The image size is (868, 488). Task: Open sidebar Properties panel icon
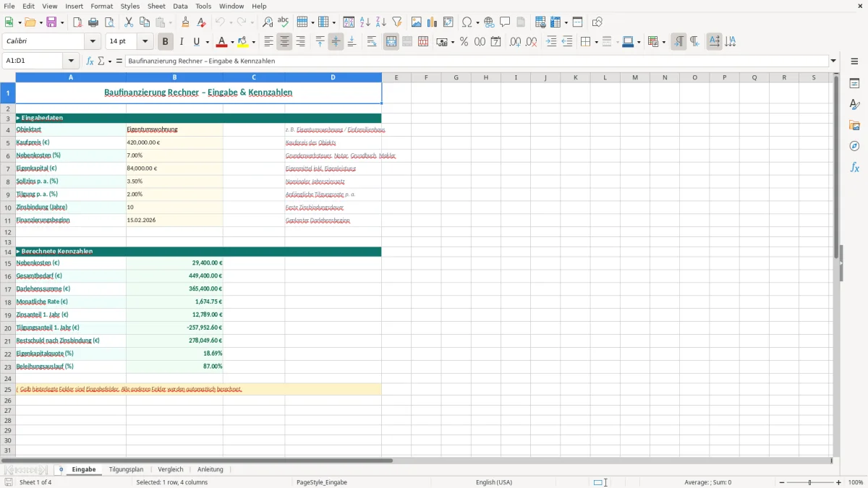point(854,83)
